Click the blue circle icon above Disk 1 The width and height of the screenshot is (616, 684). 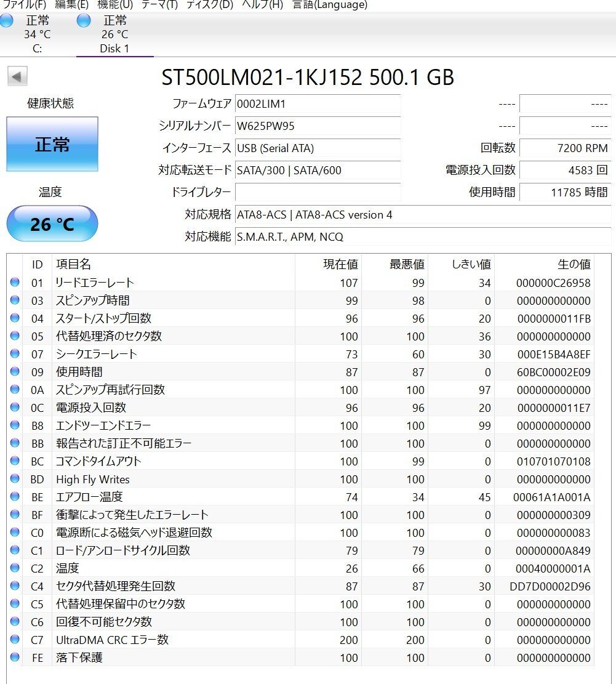tap(83, 20)
